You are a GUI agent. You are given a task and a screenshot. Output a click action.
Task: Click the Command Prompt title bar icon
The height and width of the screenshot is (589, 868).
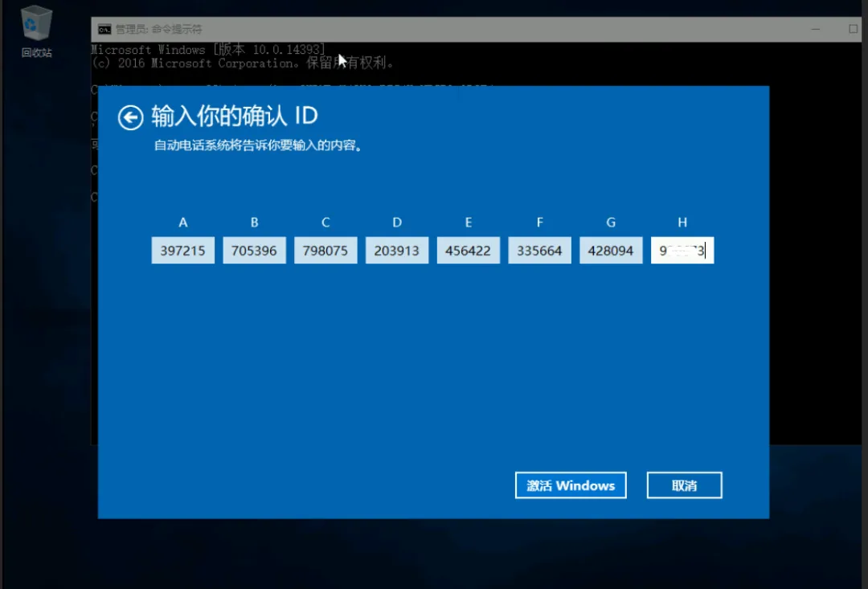tap(104, 29)
